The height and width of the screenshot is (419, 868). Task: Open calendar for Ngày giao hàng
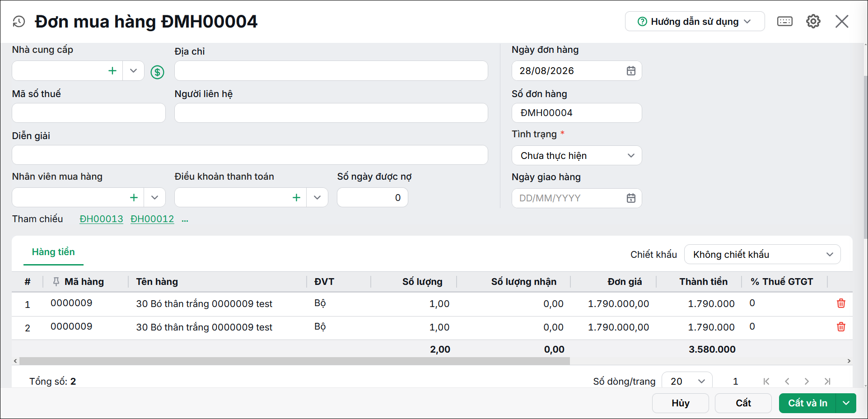tap(631, 198)
